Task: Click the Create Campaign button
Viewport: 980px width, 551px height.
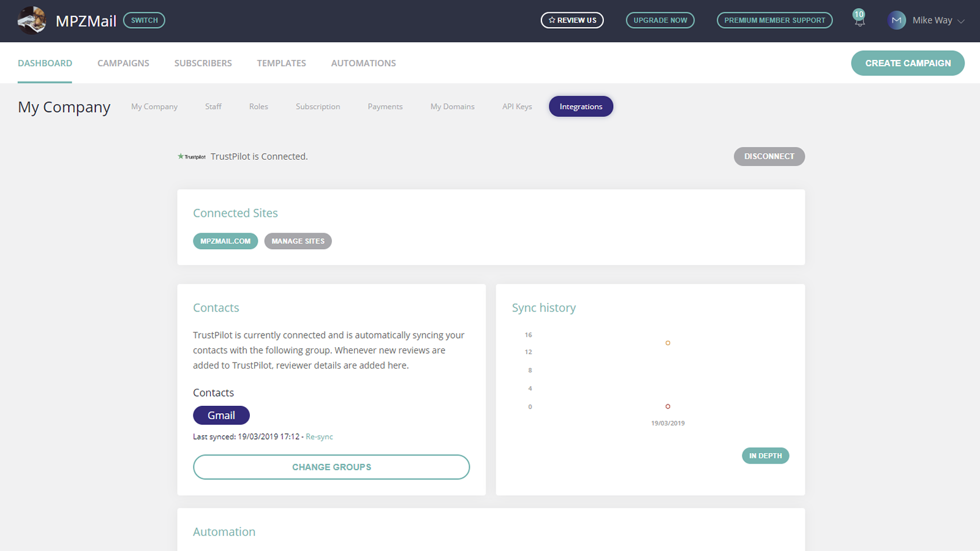Action: [x=908, y=63]
